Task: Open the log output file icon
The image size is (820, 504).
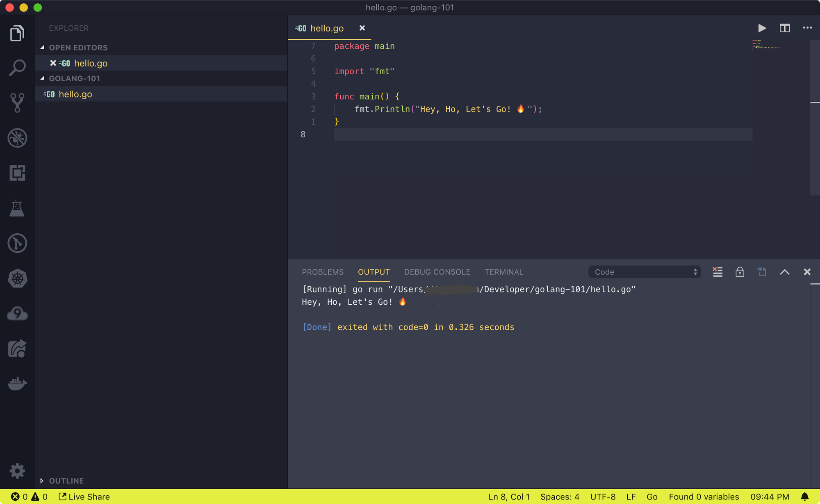Action: [x=762, y=272]
